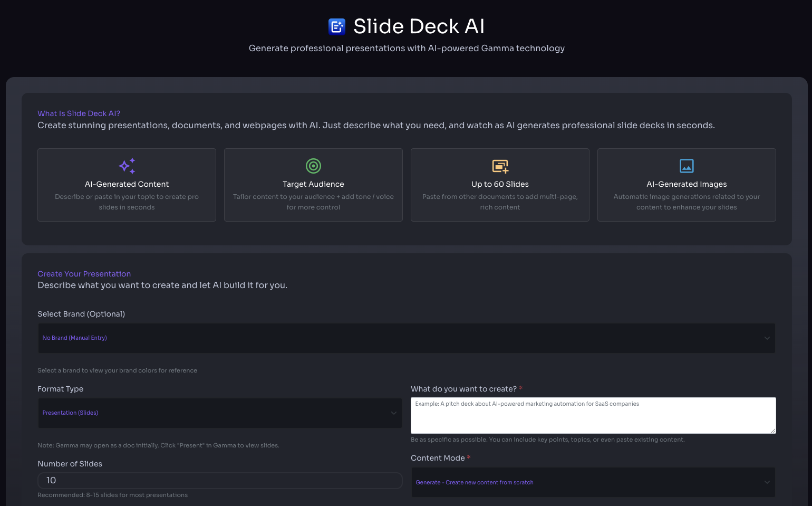Click the chevron arrow in Select Brand field
Viewport: 812px width, 506px height.
point(767,338)
